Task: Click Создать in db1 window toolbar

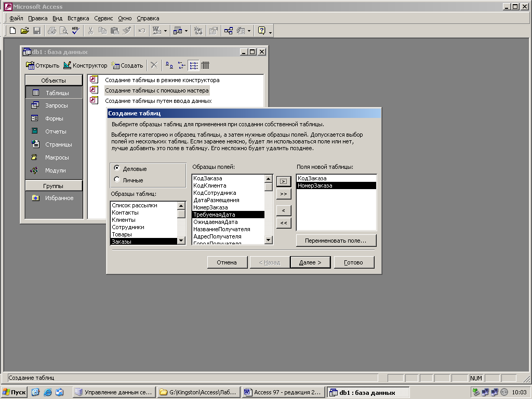Action: (x=128, y=65)
